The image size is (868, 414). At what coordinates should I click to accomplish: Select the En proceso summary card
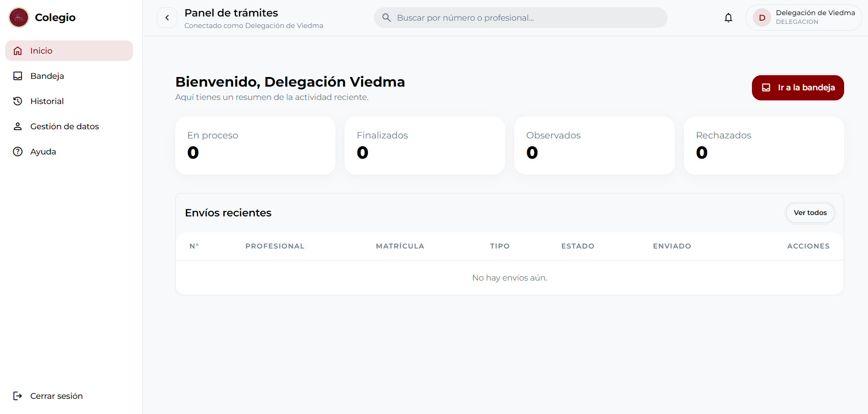[255, 145]
